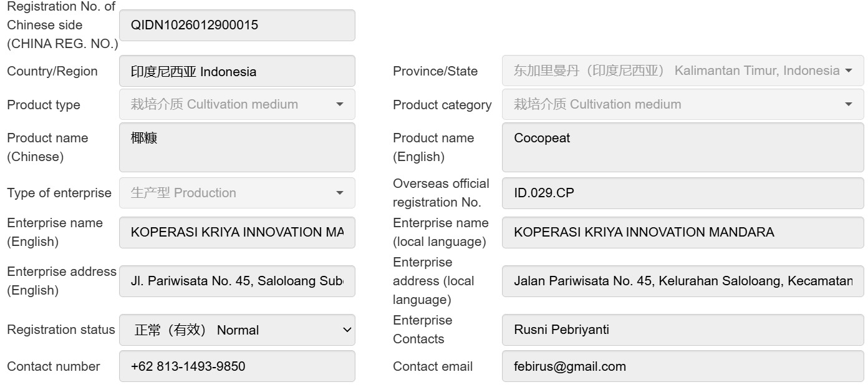Screen dimensions: 868x387
Task: Click the Product category caret arrow icon
Action: (x=849, y=104)
